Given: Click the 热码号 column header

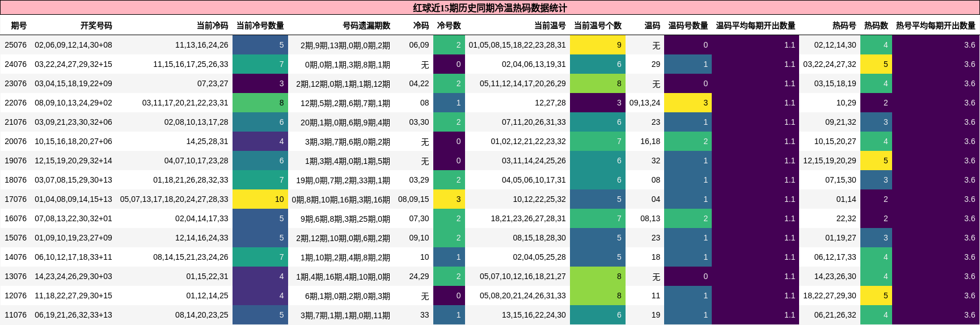Looking at the screenshot, I should [844, 26].
